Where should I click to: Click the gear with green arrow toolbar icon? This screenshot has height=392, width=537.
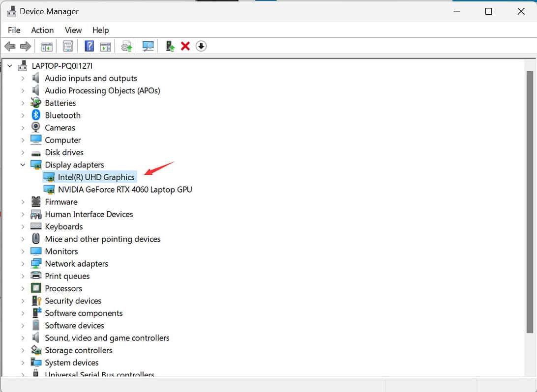(x=127, y=46)
